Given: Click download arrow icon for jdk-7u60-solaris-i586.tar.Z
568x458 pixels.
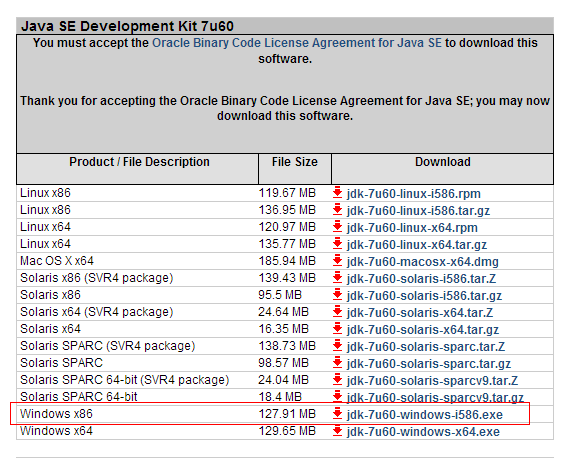Looking at the screenshot, I should coord(337,278).
